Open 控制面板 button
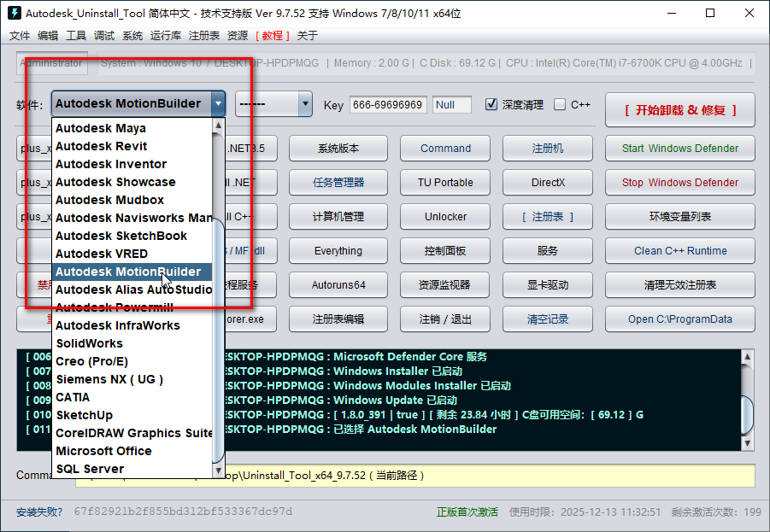 (445, 251)
